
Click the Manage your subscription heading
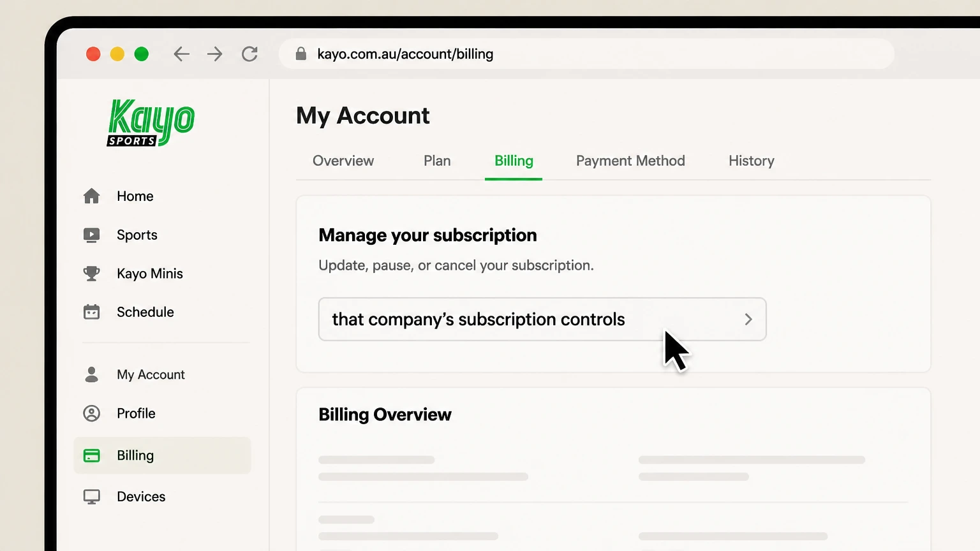(x=427, y=235)
